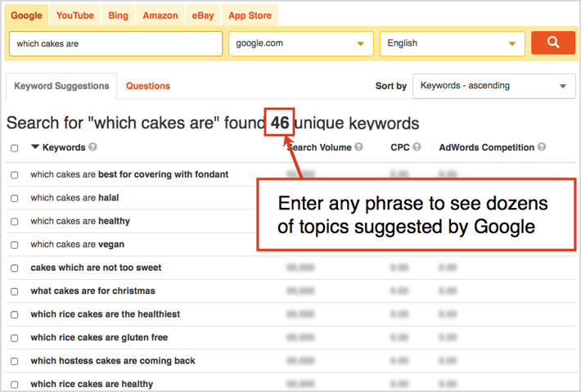Viewport: 581px width, 392px height.
Task: Click keyword 'which cakes are halal'
Action: [74, 198]
